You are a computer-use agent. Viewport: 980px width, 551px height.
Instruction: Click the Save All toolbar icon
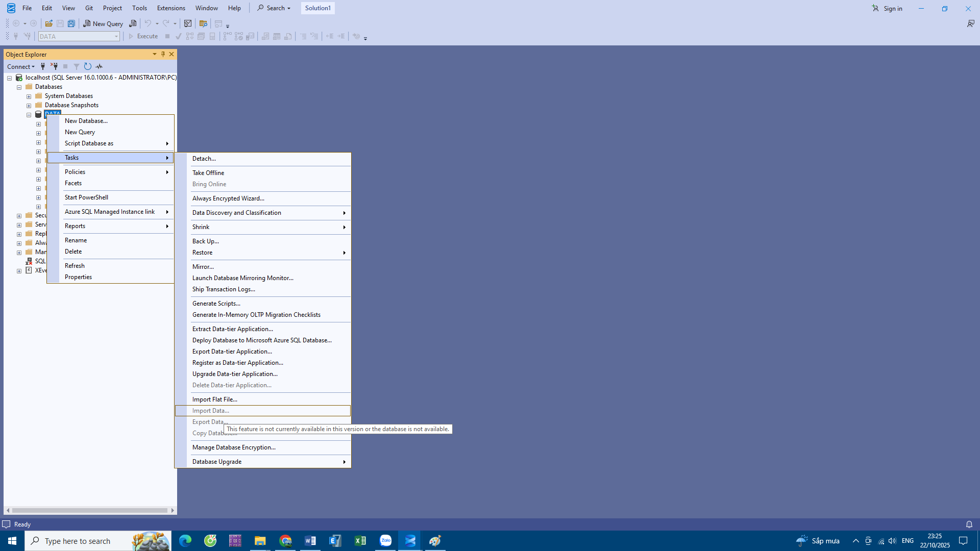(x=71, y=23)
